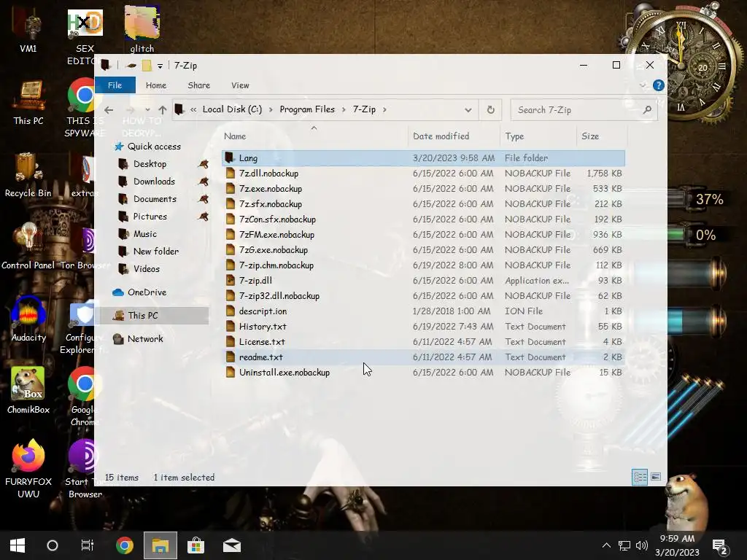The width and height of the screenshot is (747, 560).
Task: Click search magnifier in Search 7-Zip box
Action: (x=647, y=110)
